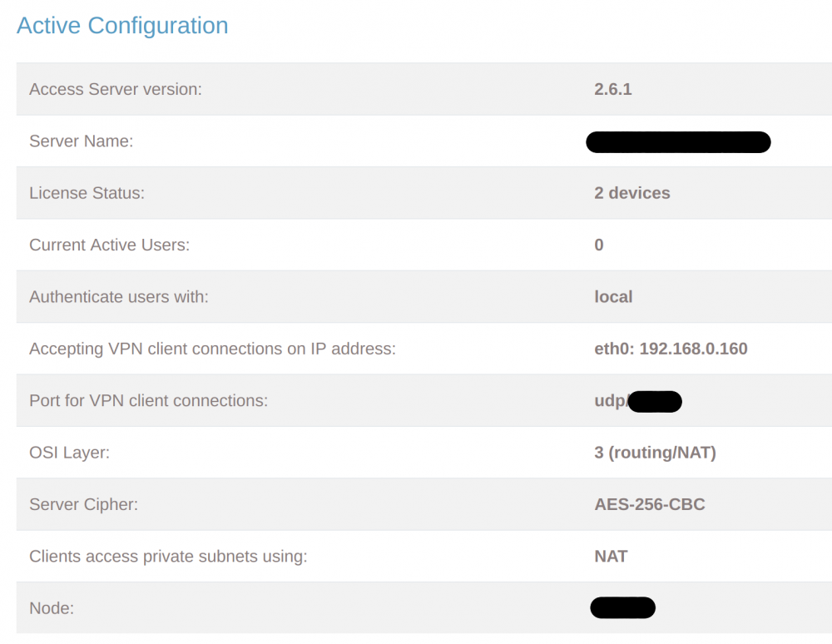Click the 2.6.1 version value
832x644 pixels.
click(x=613, y=89)
